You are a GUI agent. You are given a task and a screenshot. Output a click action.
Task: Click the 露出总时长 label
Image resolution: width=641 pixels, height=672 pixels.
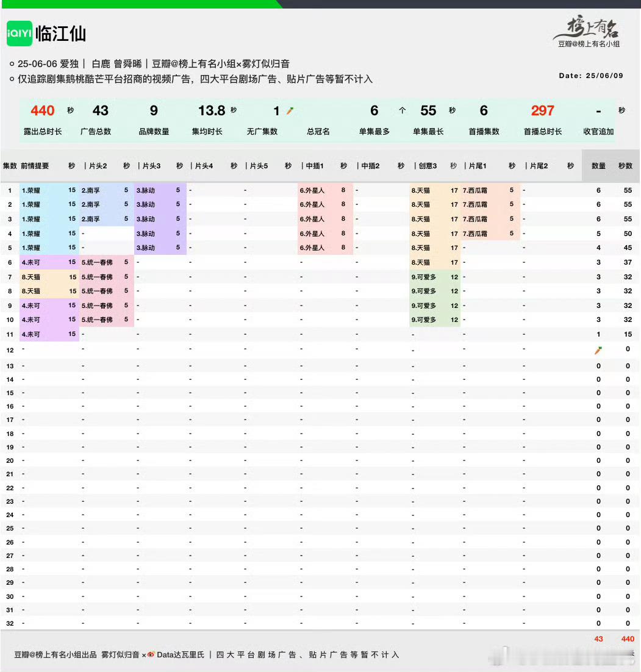tap(43, 132)
